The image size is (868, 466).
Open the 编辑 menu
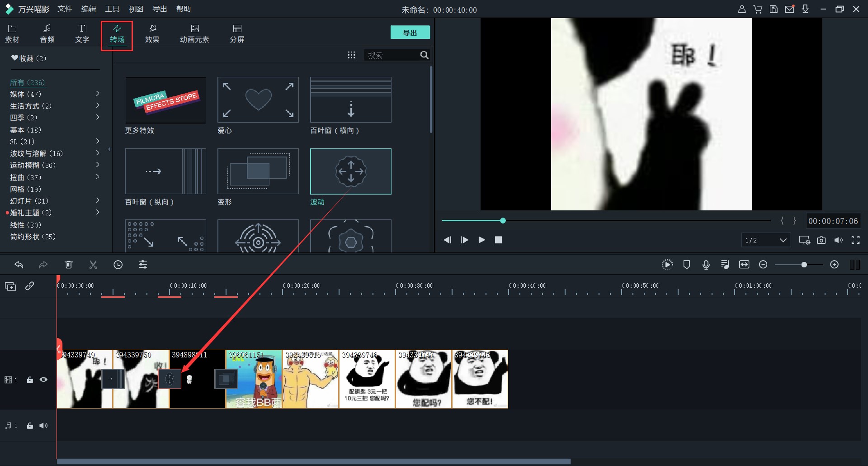[89, 9]
